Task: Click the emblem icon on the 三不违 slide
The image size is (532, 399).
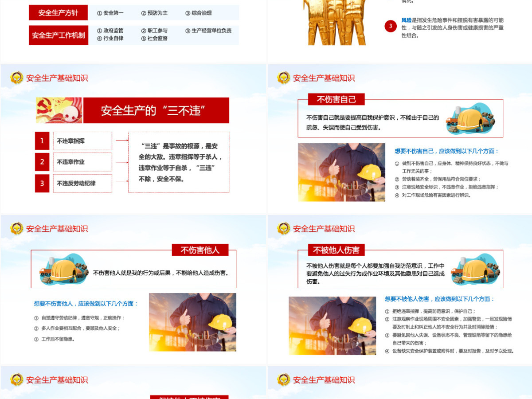Action: [x=17, y=78]
